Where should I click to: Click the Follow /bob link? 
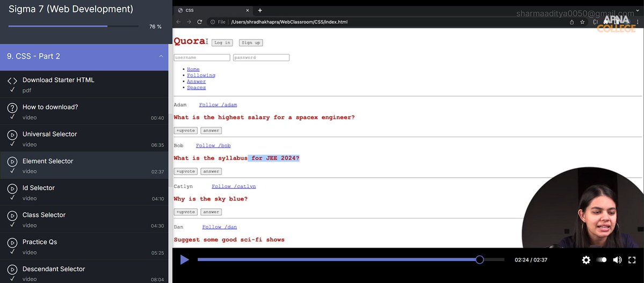(x=213, y=146)
